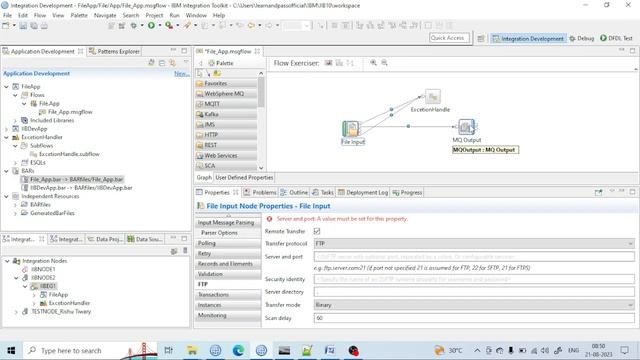640x360 pixels.
Task: Click the red error icon beside Server and port message
Action: [269, 219]
